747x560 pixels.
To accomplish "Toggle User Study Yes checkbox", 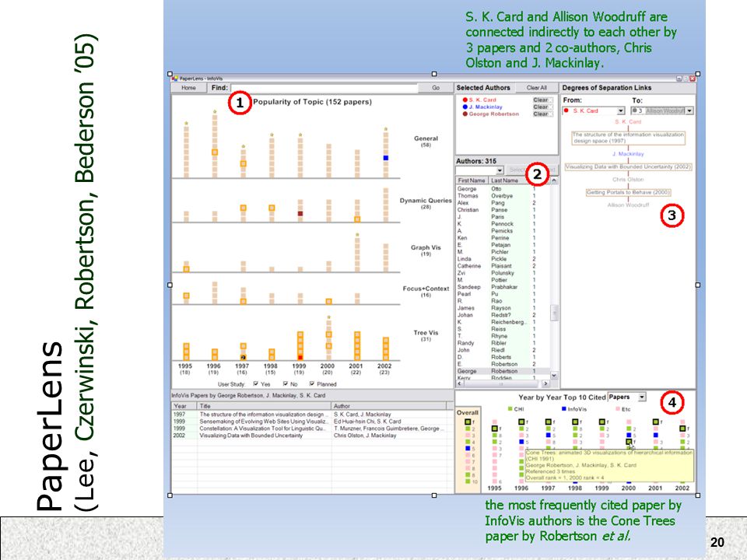I will 256,383.
